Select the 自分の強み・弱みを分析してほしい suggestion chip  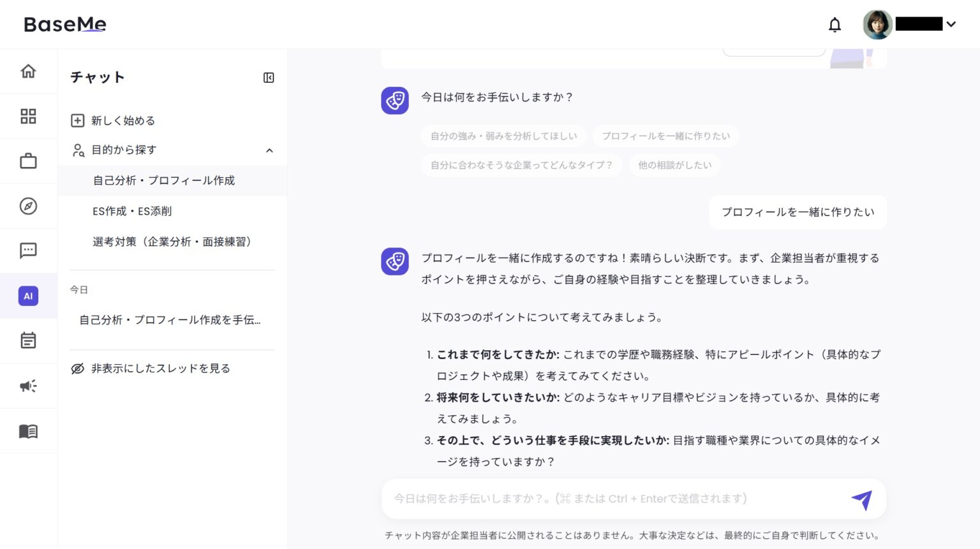pos(503,136)
